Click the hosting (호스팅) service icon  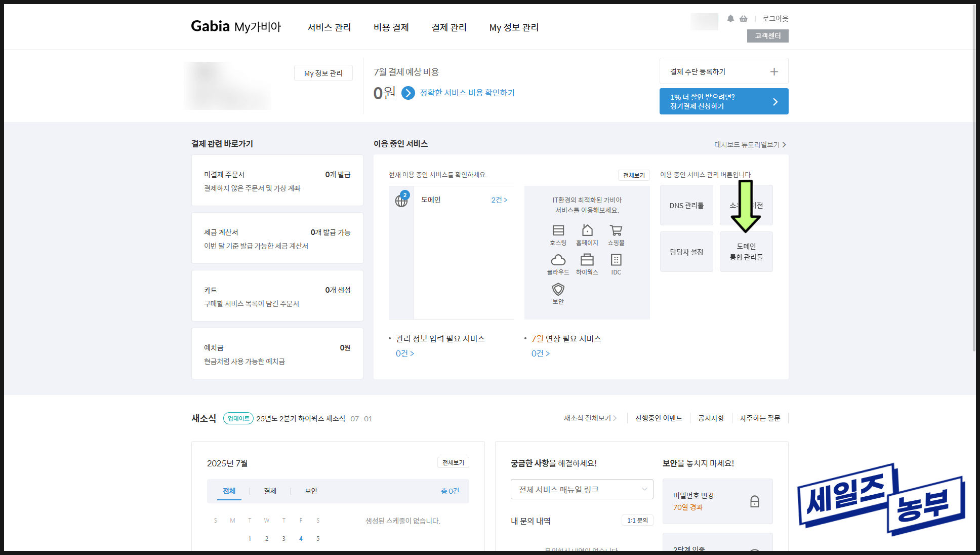(558, 231)
